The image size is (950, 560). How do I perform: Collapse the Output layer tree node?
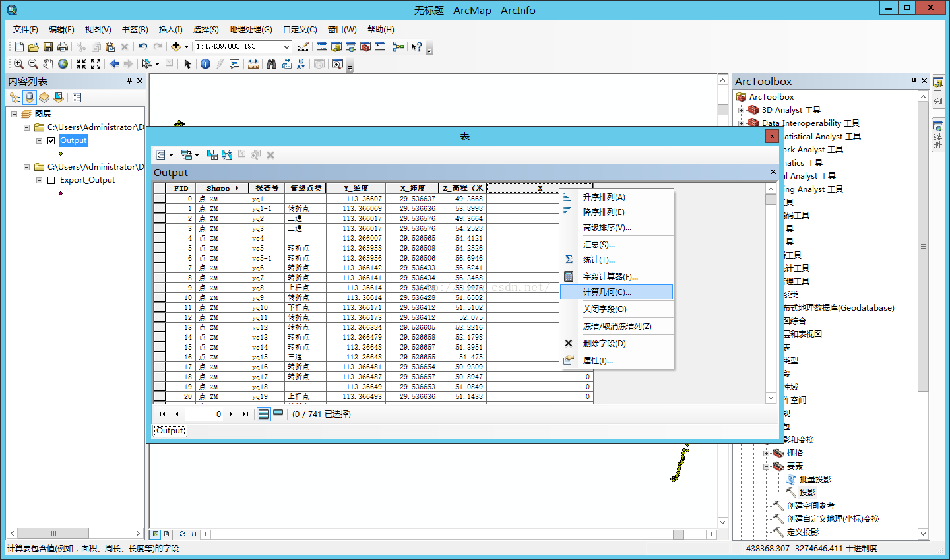[39, 140]
